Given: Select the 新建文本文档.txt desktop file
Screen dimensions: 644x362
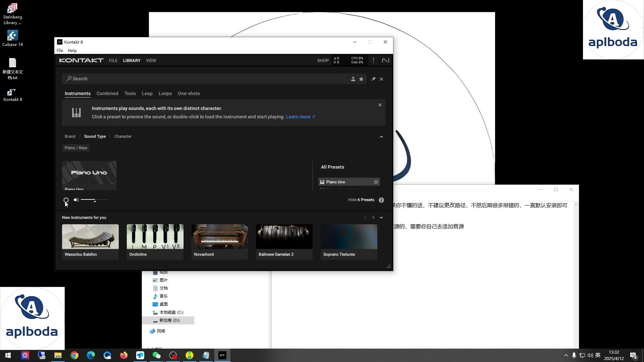Looking at the screenshot, I should click(12, 69).
